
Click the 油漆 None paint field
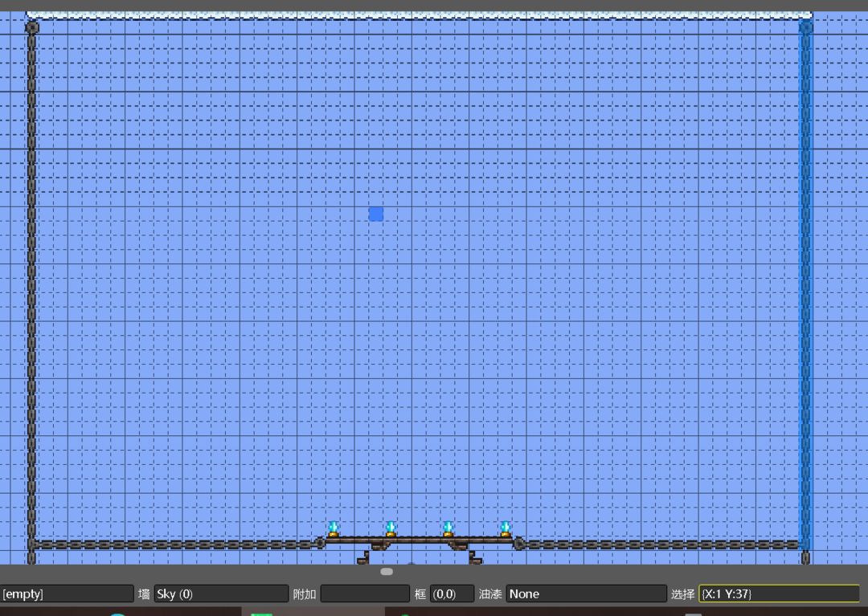click(x=586, y=594)
